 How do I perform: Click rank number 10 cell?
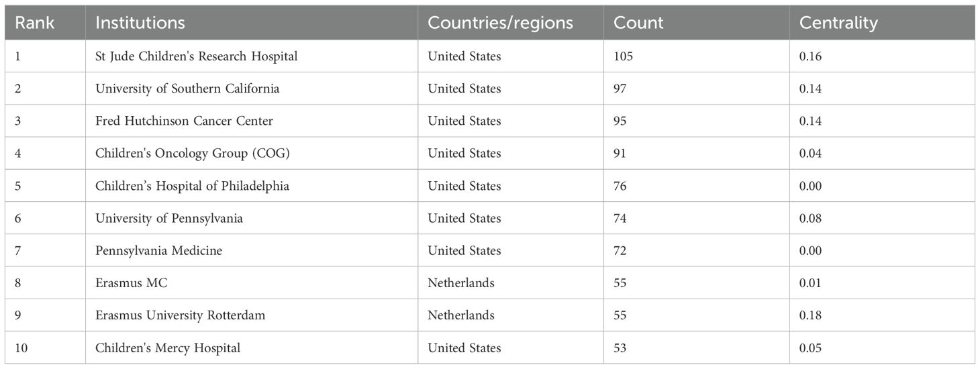pos(45,348)
